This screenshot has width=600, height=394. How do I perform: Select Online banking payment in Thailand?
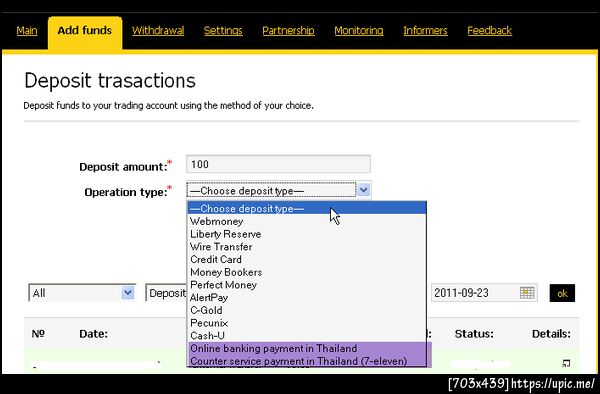click(x=307, y=348)
